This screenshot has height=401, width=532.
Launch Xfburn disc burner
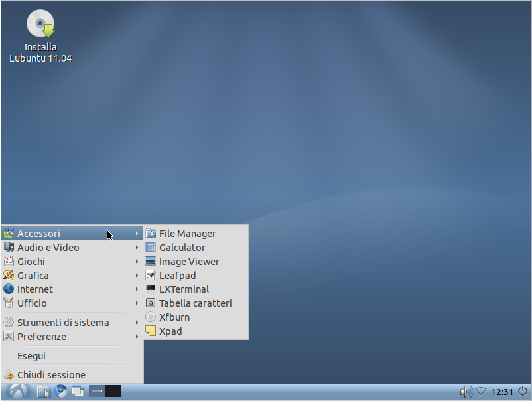pyautogui.click(x=196, y=317)
